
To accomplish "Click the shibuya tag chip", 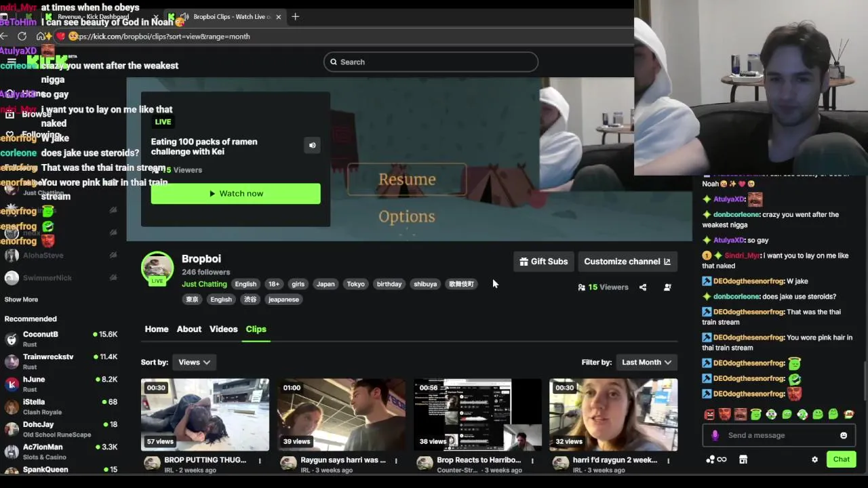I will (425, 284).
